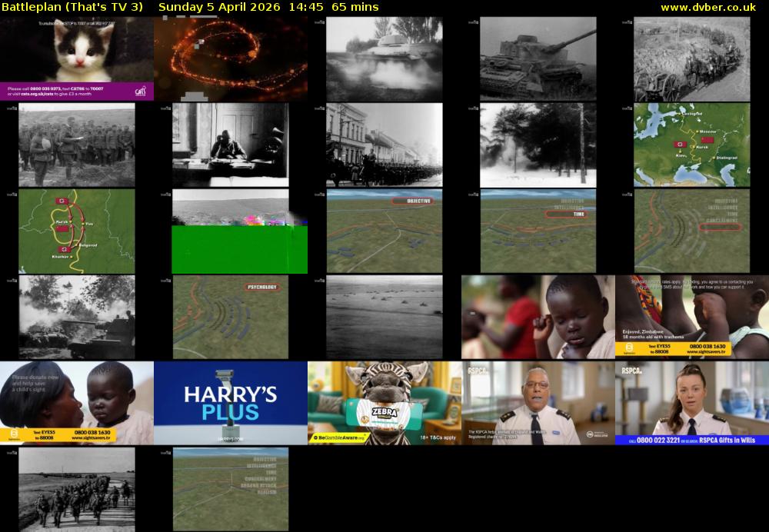Screen dimensions: 769x532
Task: Open the officer at desk thumbnail
Action: click(231, 145)
